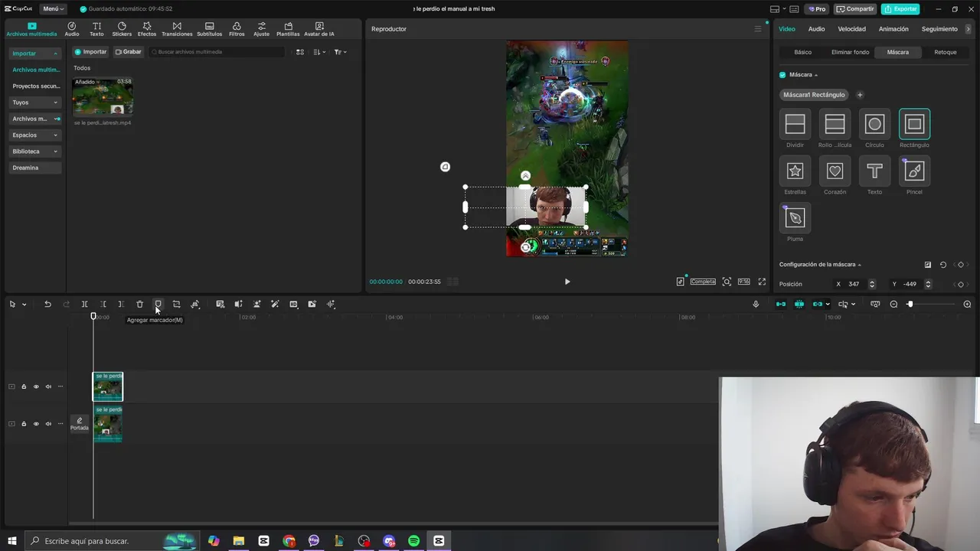Image resolution: width=980 pixels, height=551 pixels.
Task: Mute the upper video track
Action: (x=48, y=386)
